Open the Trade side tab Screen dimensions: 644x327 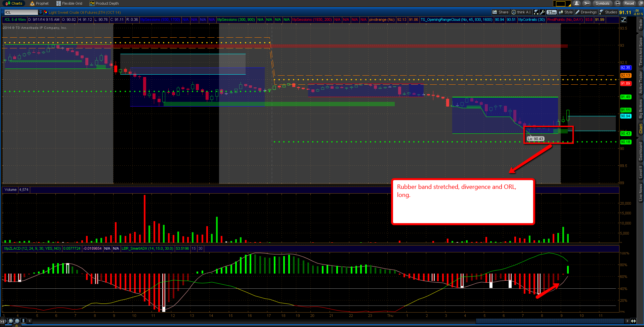coord(641,24)
